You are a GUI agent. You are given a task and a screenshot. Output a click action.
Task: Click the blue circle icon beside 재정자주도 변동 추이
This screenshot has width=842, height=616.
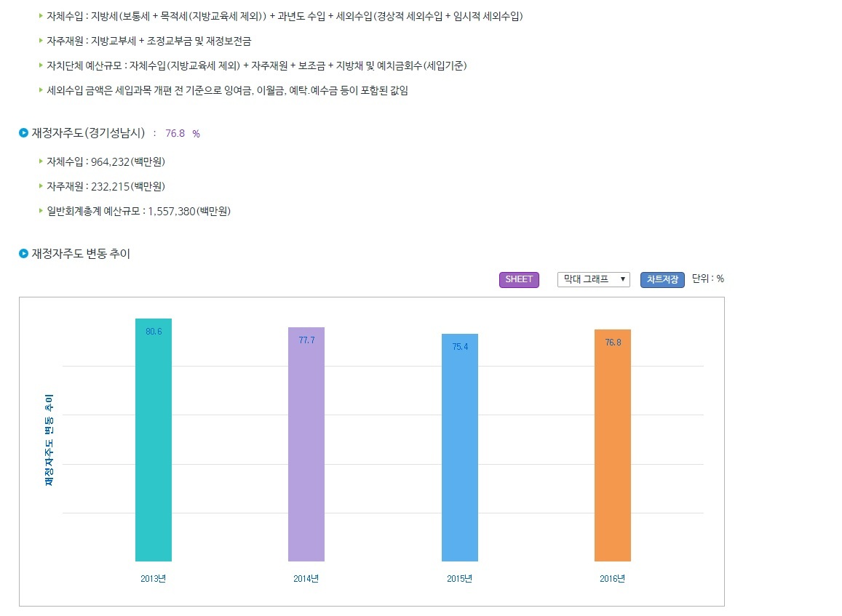(23, 253)
